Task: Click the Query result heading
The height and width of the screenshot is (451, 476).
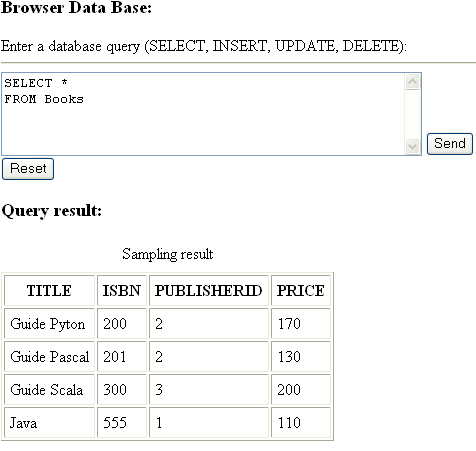Action: [52, 211]
